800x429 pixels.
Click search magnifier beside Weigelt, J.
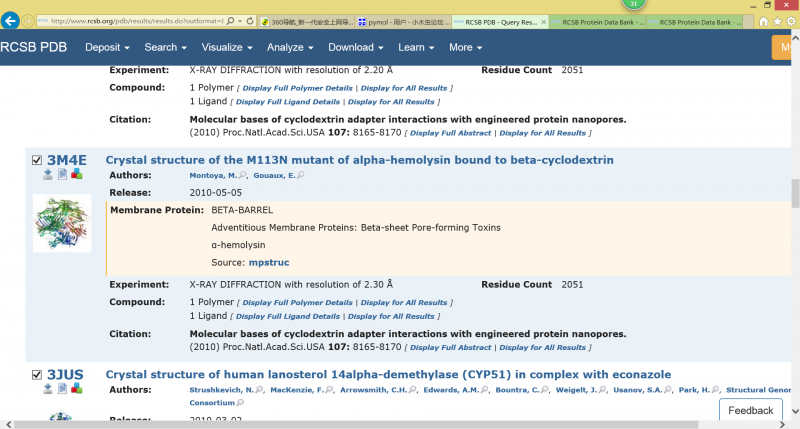tap(603, 390)
